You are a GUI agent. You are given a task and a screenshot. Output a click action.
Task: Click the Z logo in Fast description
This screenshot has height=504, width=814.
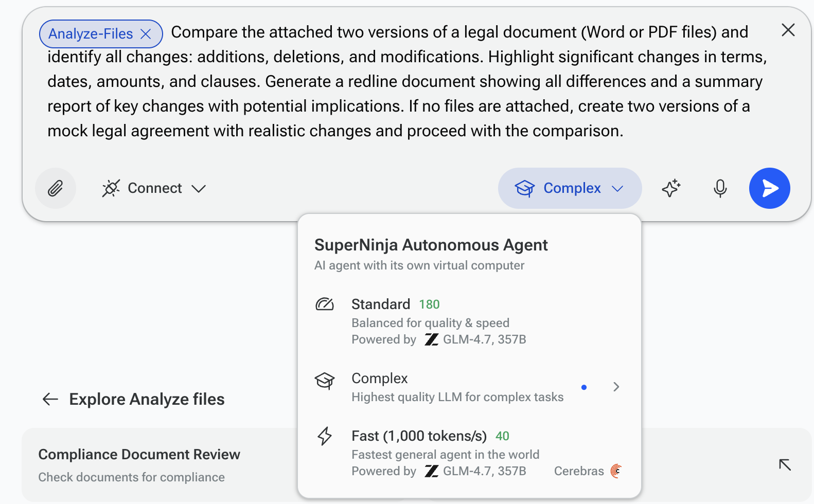431,471
